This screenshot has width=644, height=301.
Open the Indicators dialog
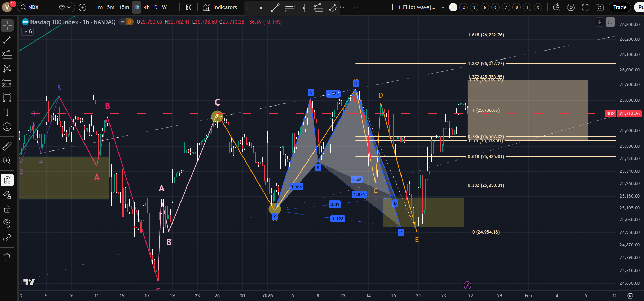coord(220,7)
